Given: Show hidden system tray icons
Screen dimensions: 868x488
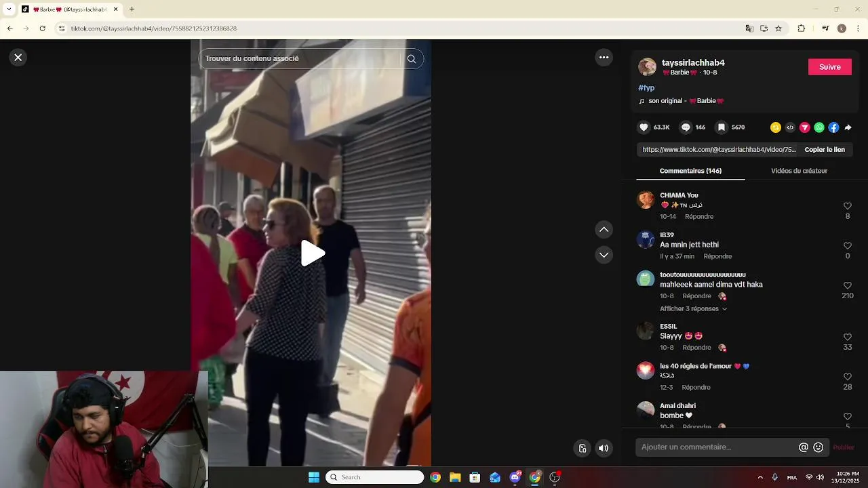Looking at the screenshot, I should click(760, 477).
